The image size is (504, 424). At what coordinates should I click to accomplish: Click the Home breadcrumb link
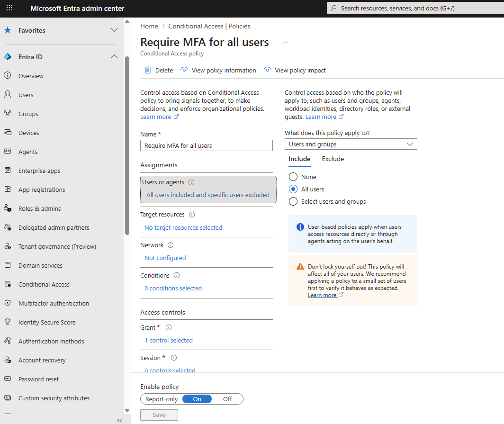(x=149, y=26)
